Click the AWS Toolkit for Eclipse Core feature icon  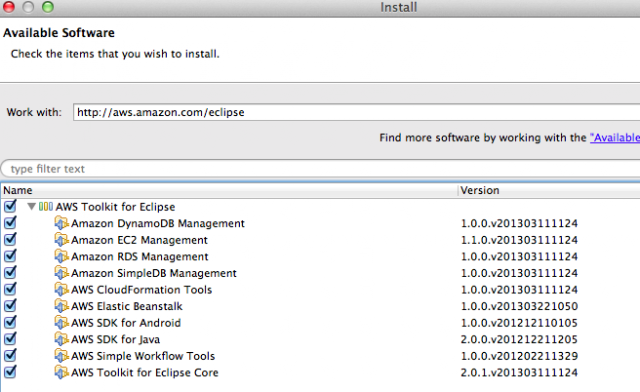(61, 372)
